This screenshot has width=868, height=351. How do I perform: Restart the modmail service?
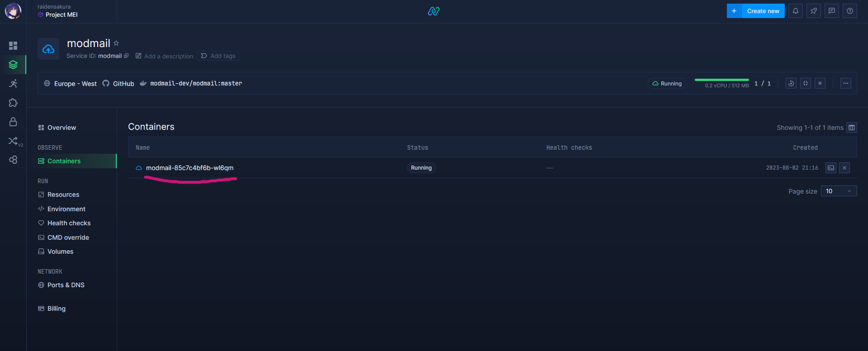pos(791,83)
